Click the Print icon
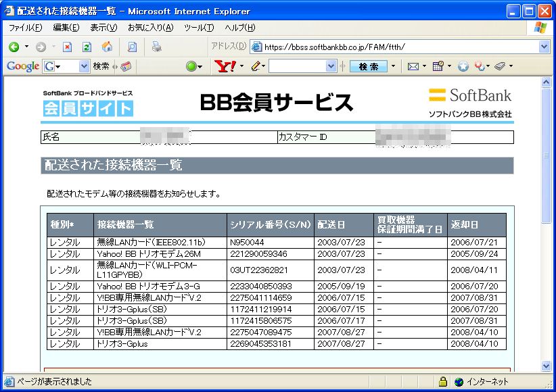This screenshot has width=556, height=392. pos(156,47)
